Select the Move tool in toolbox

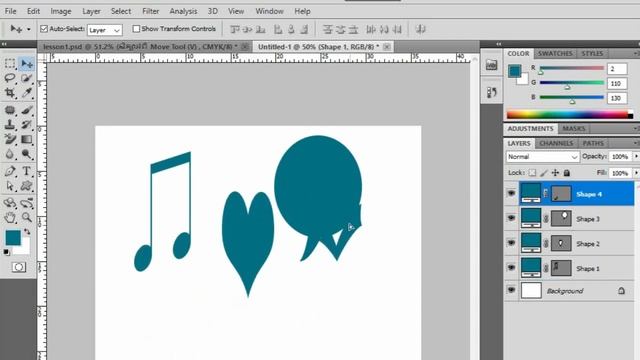[x=27, y=64]
